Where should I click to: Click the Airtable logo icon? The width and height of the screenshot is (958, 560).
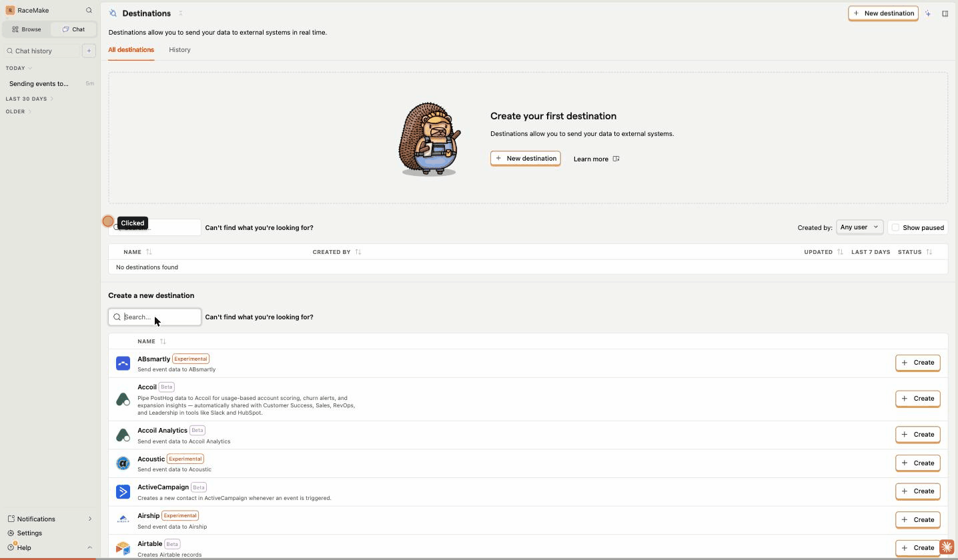(123, 548)
